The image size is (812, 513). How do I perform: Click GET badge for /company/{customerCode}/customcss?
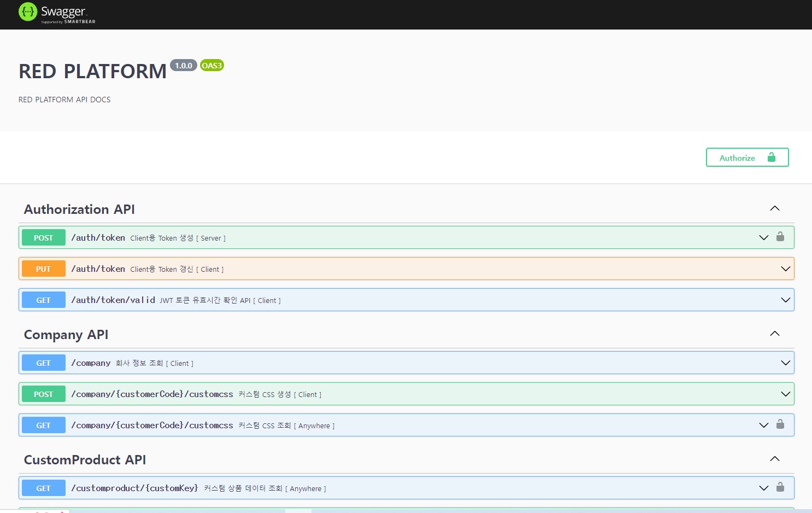[x=44, y=425]
